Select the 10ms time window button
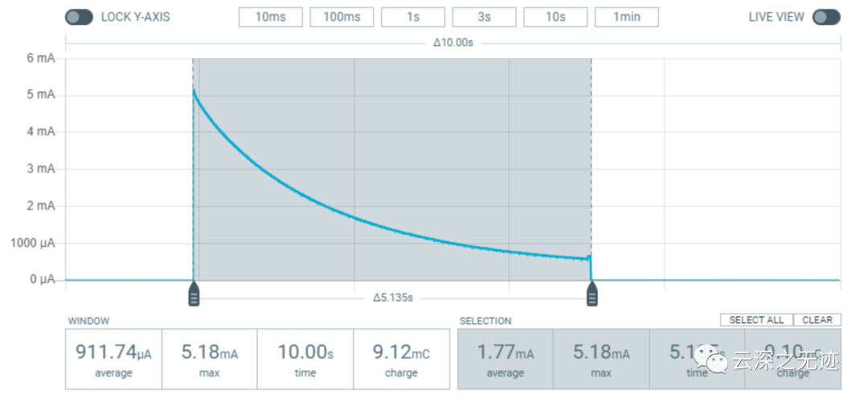 [x=271, y=17]
